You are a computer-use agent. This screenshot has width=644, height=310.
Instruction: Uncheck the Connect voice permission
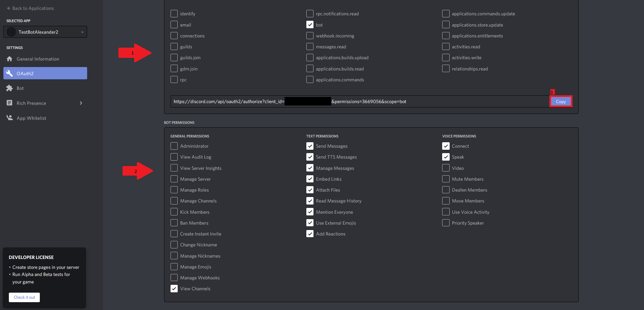[x=446, y=146]
